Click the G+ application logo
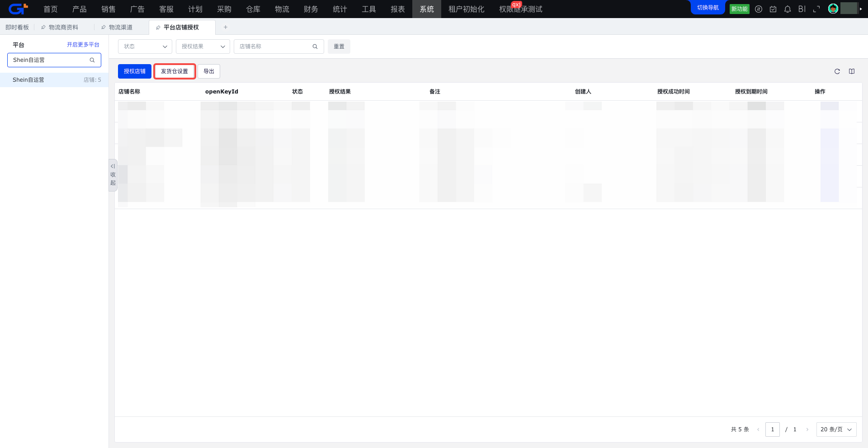 18,9
